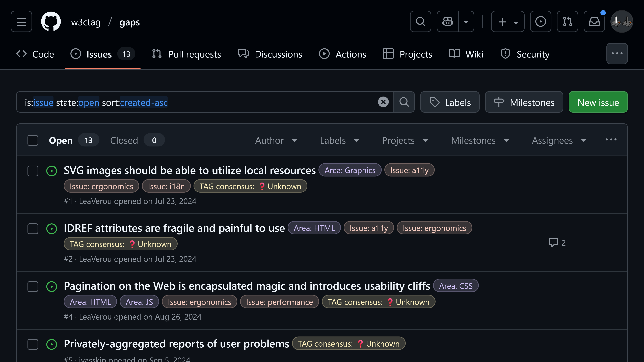Viewport: 644px width, 362px height.
Task: Check the SVG images issue checkbox
Action: click(33, 171)
